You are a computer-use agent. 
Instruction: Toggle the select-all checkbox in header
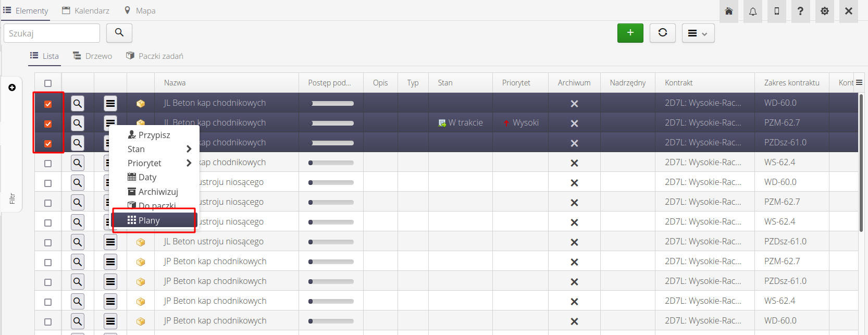48,83
